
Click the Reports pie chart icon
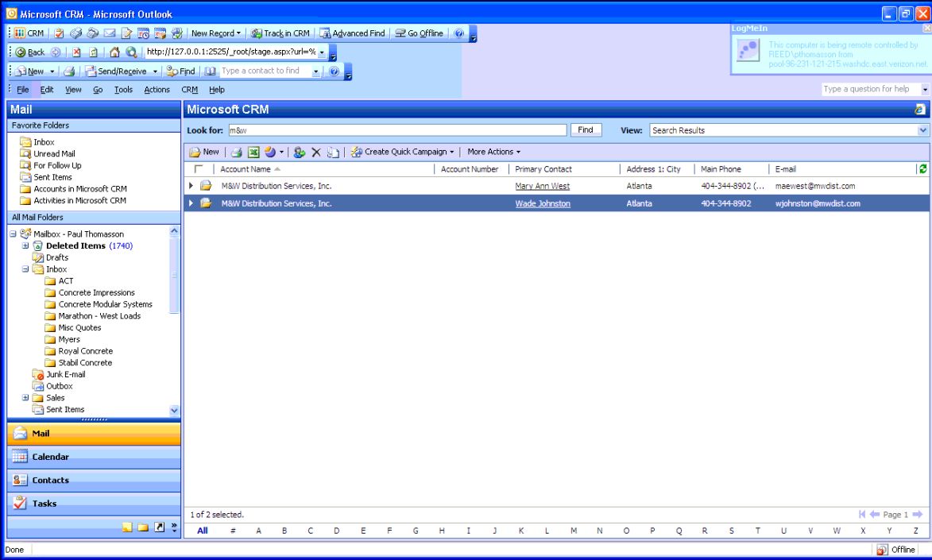pos(270,153)
